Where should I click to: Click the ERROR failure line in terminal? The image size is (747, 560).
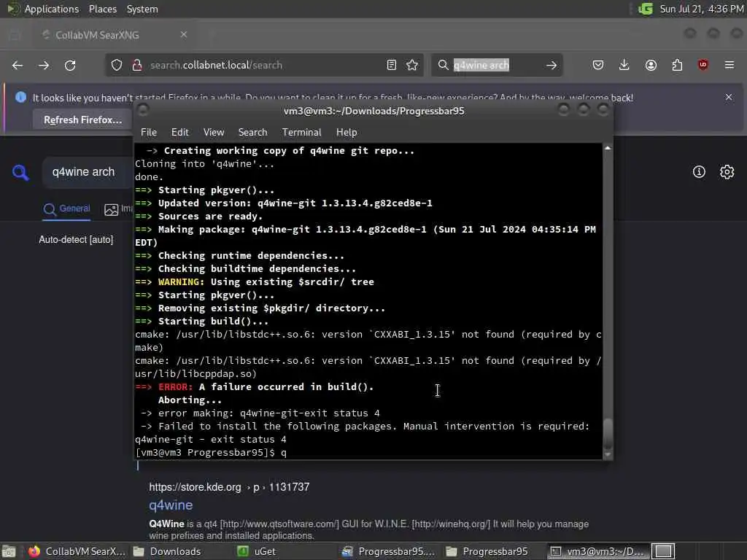click(255, 387)
